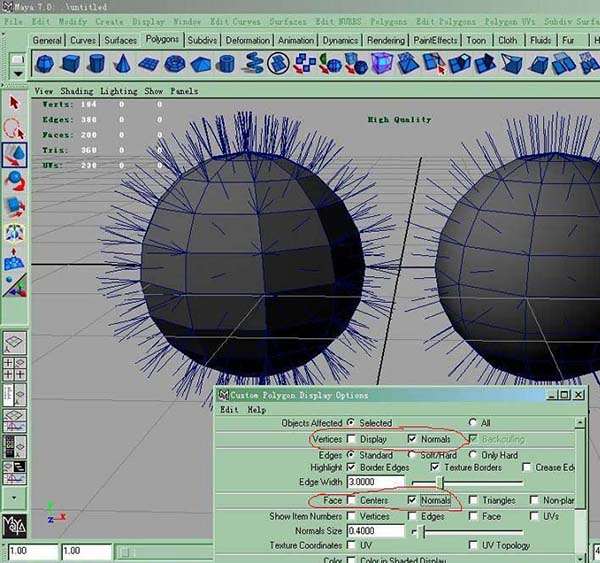Open viewport Shading menu

tap(77, 91)
